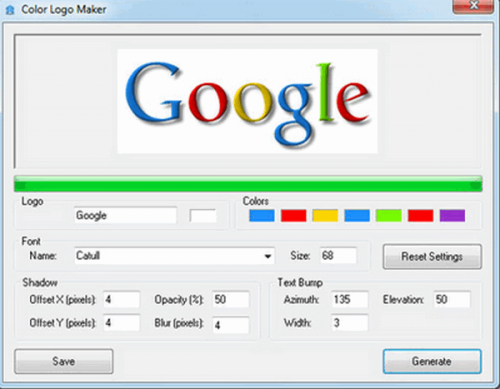Click the Text Bump Elevation field
This screenshot has width=500, height=389.
coord(452,299)
